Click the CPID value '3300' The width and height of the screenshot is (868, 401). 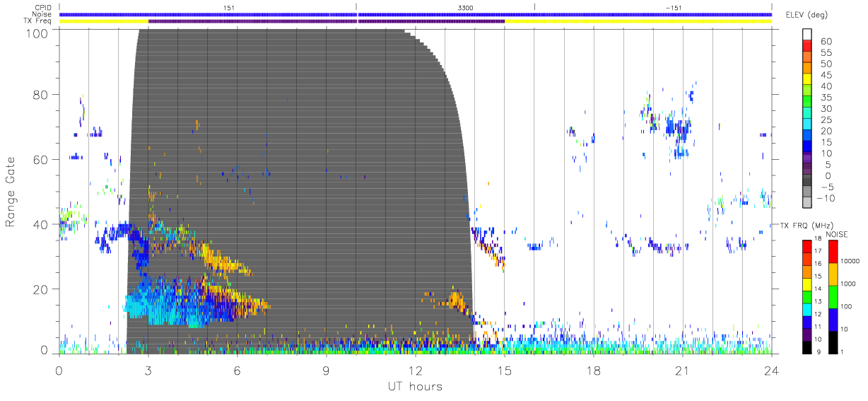(x=467, y=8)
